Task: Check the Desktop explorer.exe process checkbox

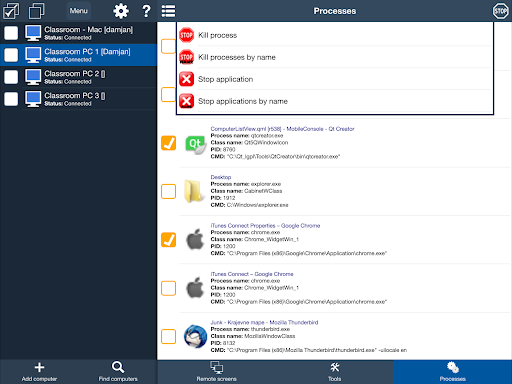Action: click(168, 191)
